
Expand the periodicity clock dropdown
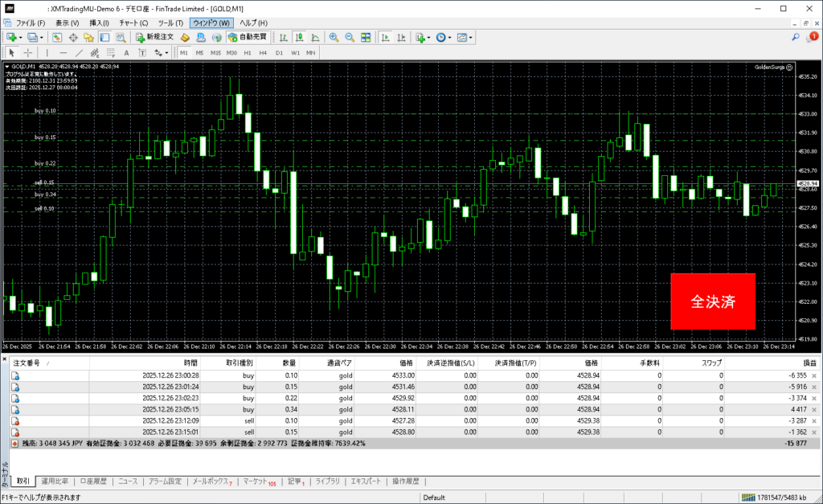(450, 37)
